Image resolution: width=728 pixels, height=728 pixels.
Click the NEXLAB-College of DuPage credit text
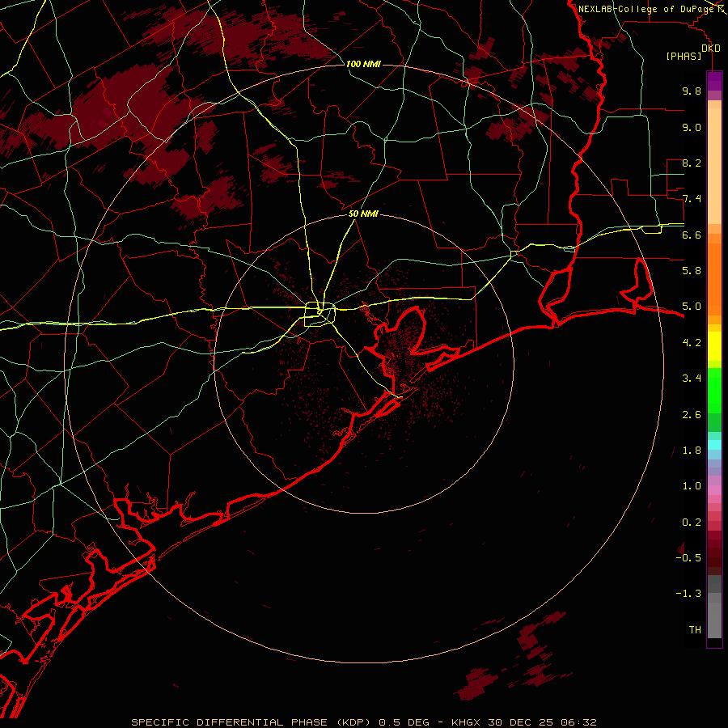point(646,9)
